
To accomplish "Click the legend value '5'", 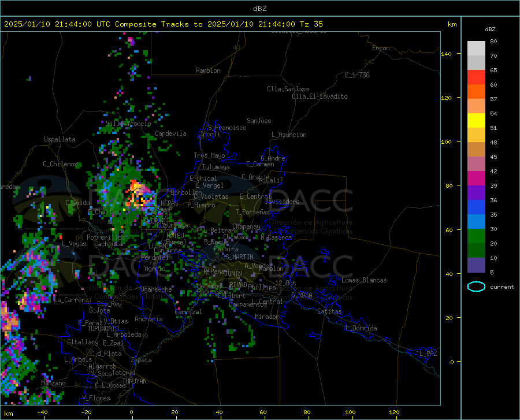I will click(x=492, y=273).
